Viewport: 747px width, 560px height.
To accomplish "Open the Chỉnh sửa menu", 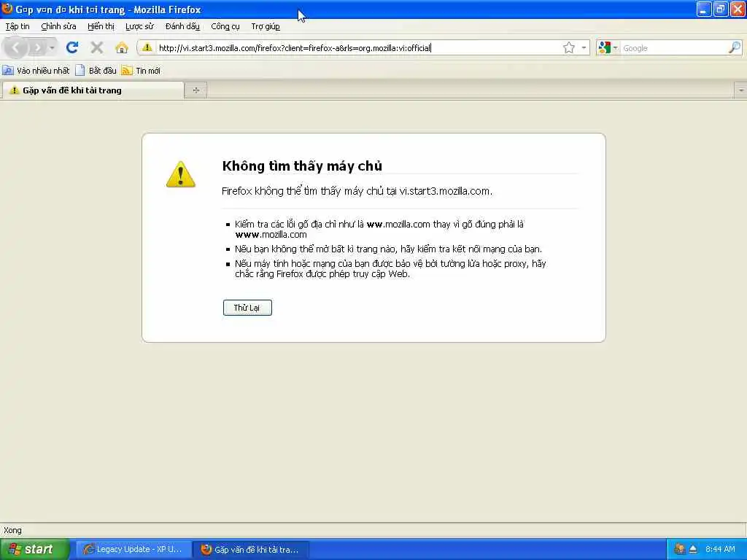I will (x=58, y=26).
